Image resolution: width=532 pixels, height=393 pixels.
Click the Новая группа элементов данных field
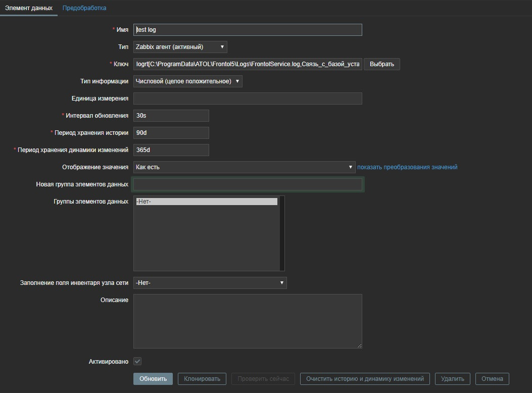pos(248,184)
